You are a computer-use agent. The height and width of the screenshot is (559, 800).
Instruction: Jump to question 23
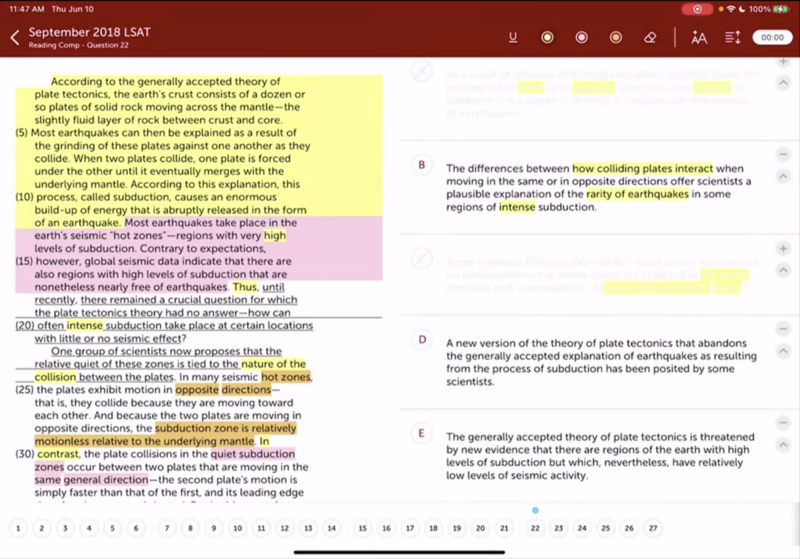coord(558,528)
